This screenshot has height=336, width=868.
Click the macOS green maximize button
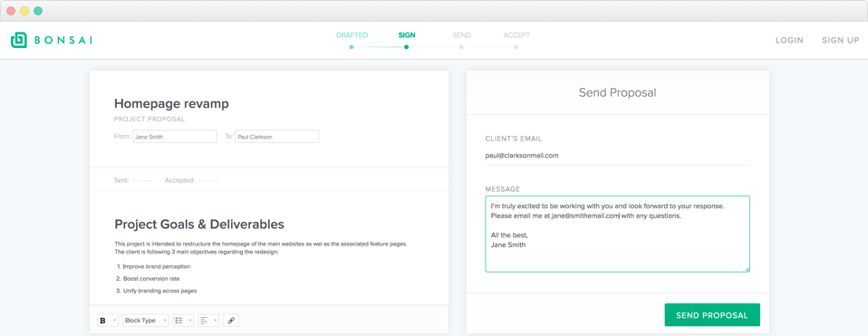(38, 11)
